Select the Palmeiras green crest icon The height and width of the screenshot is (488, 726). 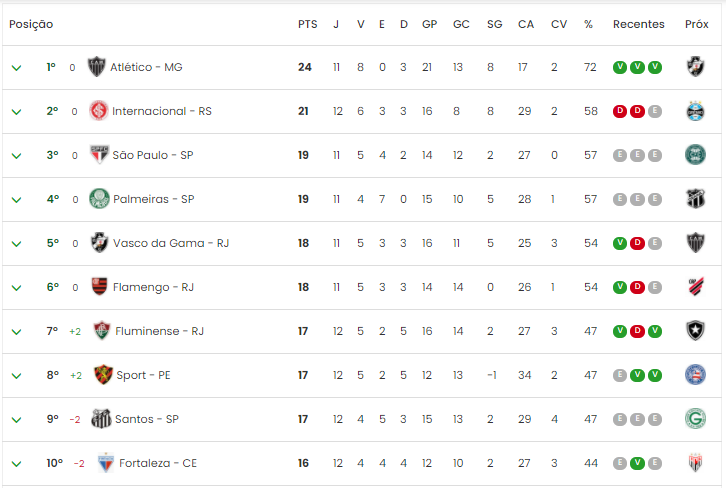99,199
